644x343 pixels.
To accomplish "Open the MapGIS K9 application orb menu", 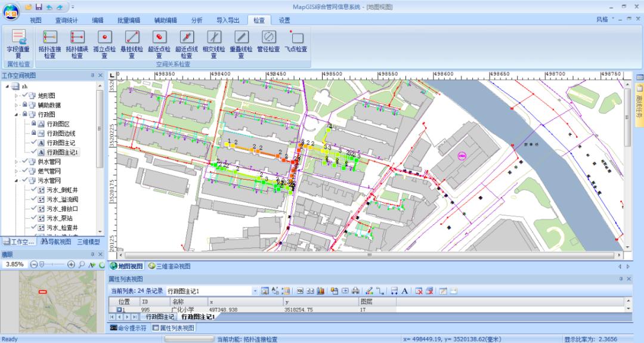I will (11, 13).
